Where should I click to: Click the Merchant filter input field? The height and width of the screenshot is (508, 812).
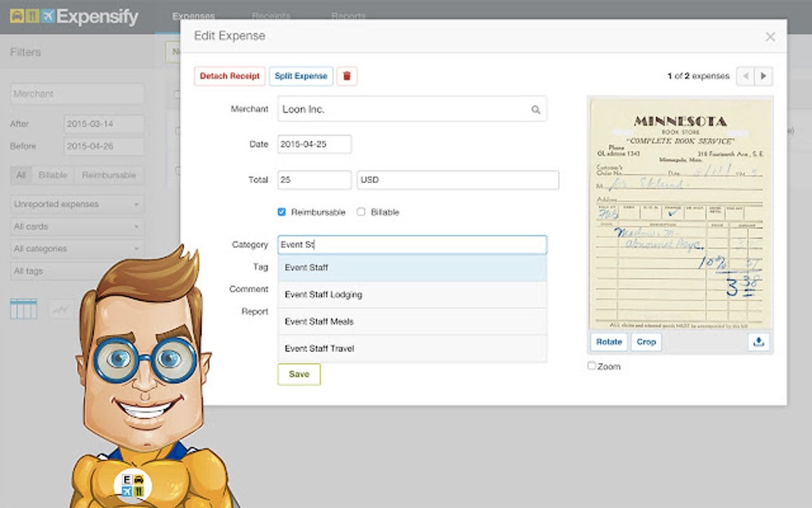click(76, 93)
